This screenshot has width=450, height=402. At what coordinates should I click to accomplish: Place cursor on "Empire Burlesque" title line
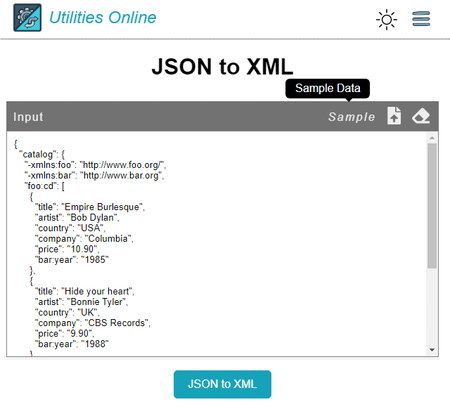[x=90, y=207]
